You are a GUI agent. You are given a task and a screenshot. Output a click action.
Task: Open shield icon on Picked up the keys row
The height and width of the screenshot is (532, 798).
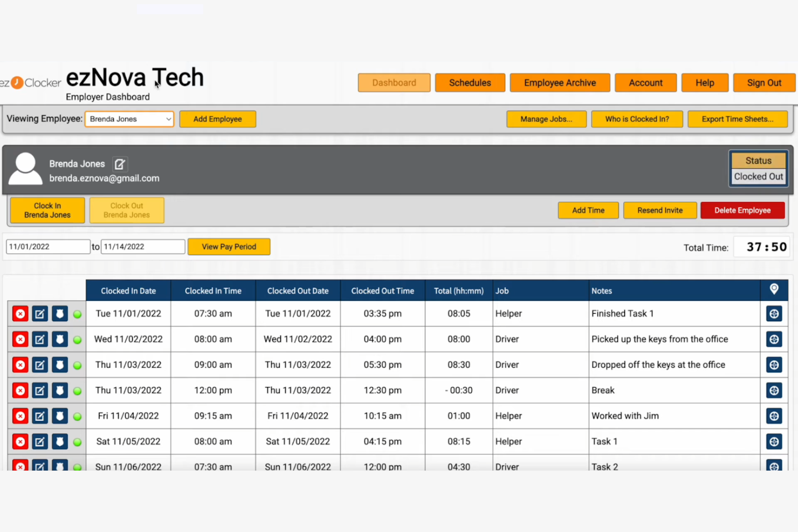point(60,340)
